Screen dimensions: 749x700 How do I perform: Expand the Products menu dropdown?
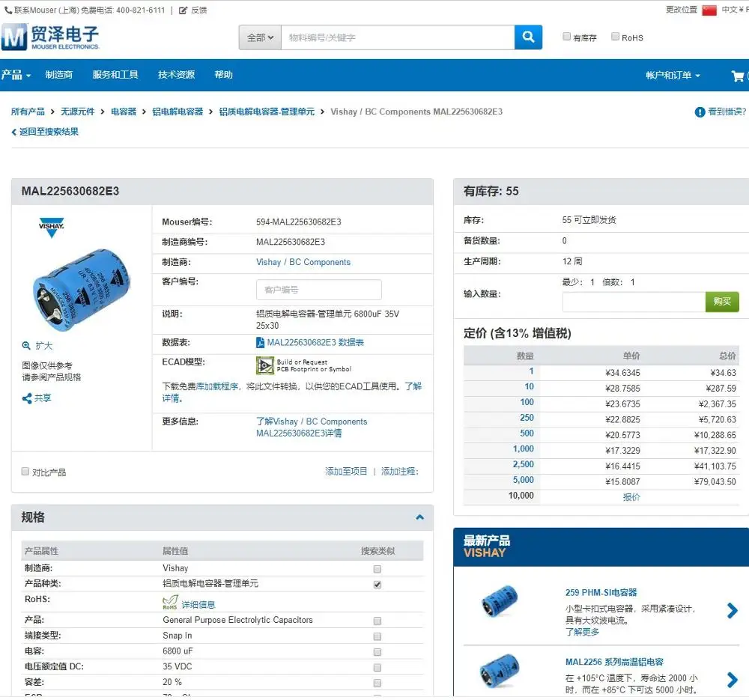pos(15,75)
